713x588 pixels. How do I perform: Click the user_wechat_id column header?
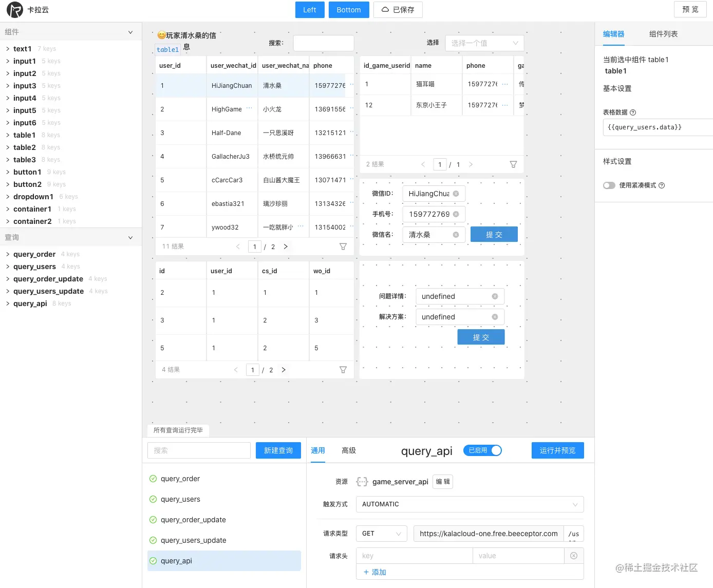point(233,66)
